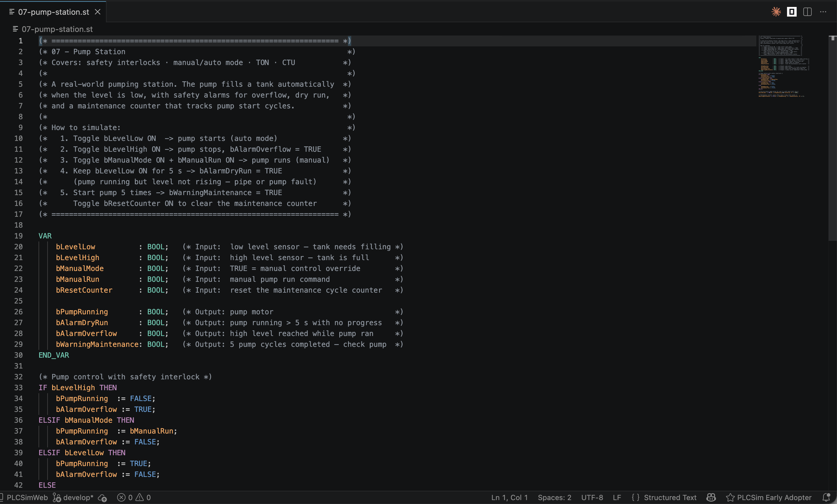Click the bWarningMaintenance variable declaration
This screenshot has height=504, width=837.
pos(97,344)
